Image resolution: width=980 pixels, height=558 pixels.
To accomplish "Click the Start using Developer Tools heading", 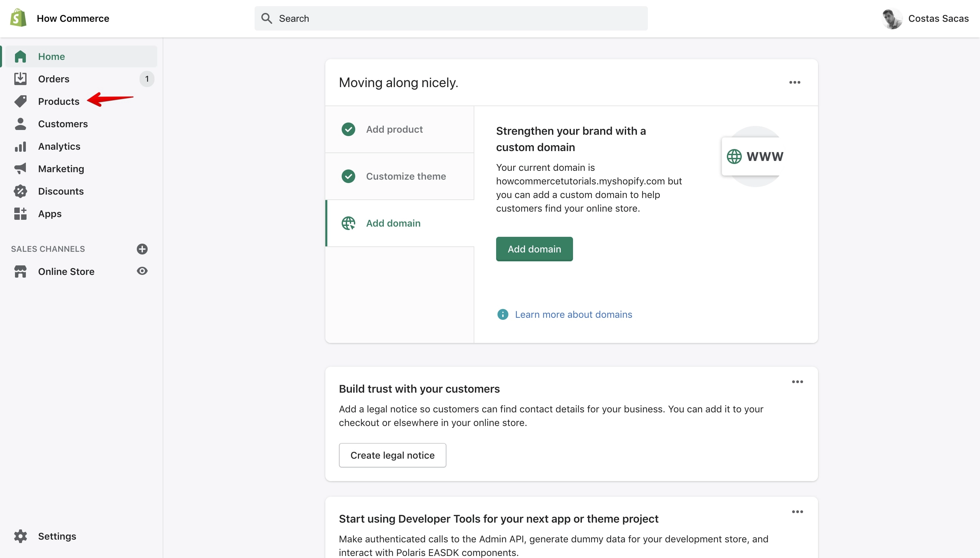I will [x=498, y=519].
